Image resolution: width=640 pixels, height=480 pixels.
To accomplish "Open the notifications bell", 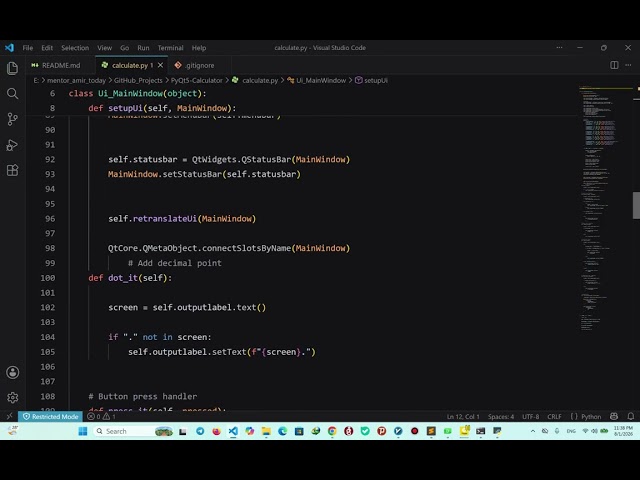I will coord(631,417).
